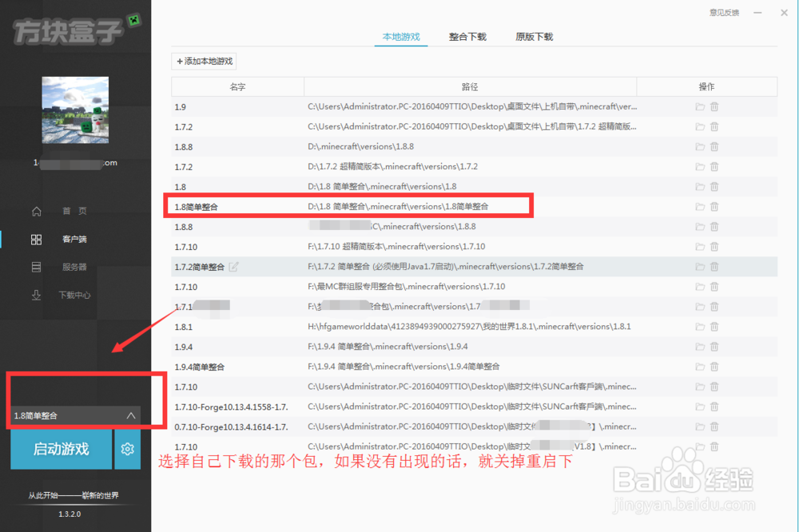Viewport: 799px width, 532px height.
Task: Delete the 1.8.1 version using trash icon
Action: 714,326
